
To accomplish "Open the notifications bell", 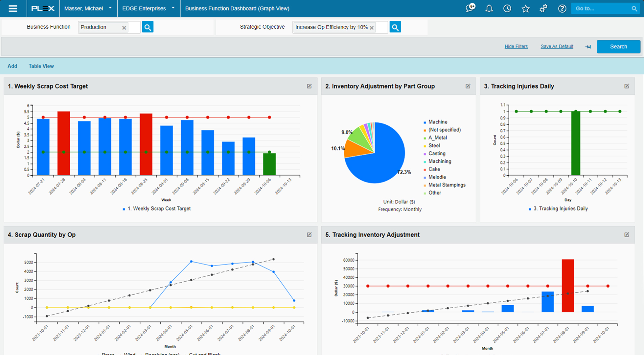I will (489, 9).
